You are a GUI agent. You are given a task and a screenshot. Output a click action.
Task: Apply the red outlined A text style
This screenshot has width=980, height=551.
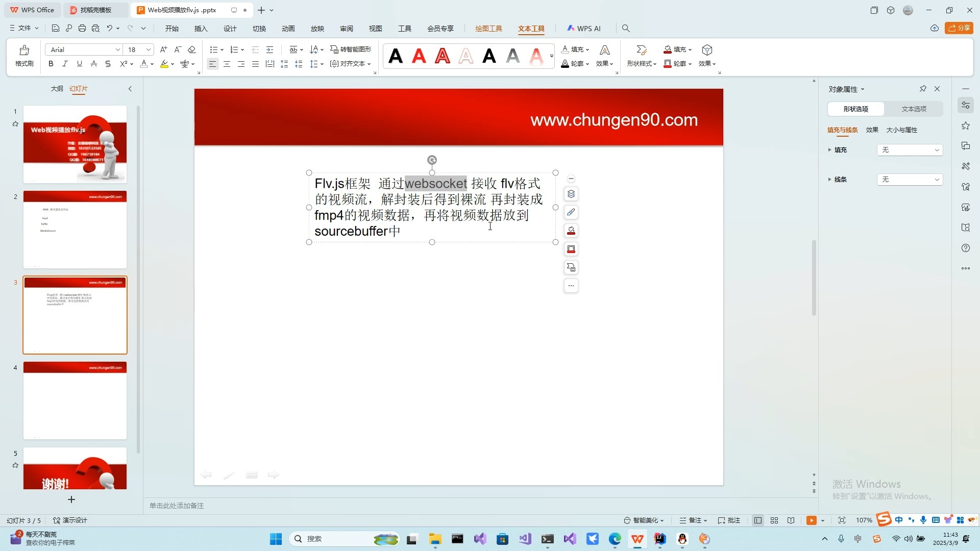pos(443,56)
